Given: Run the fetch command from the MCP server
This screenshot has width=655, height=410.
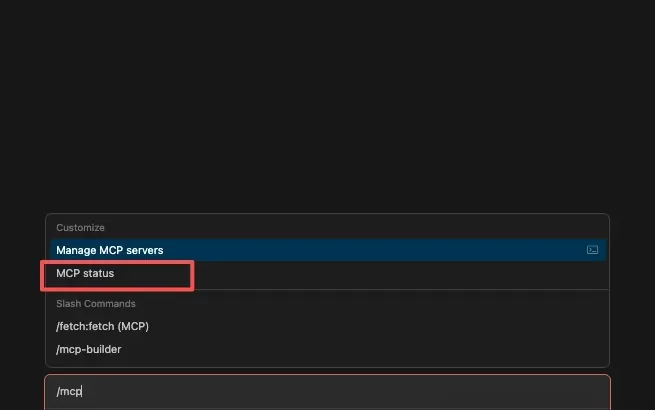Looking at the screenshot, I should 102,326.
